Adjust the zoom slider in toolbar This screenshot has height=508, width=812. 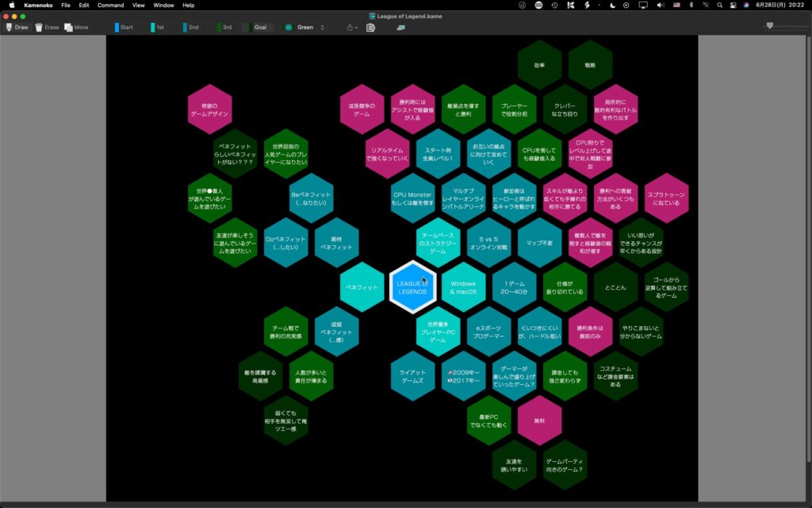769,25
